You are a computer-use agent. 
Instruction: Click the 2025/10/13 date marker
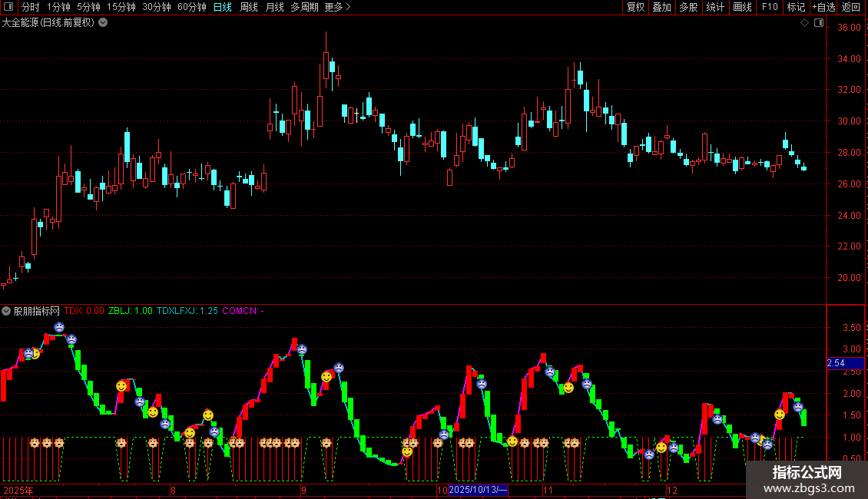(x=478, y=490)
